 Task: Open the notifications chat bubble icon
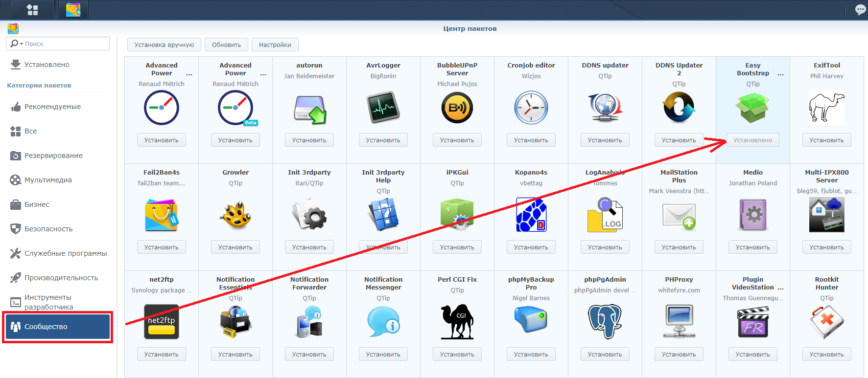click(x=860, y=9)
